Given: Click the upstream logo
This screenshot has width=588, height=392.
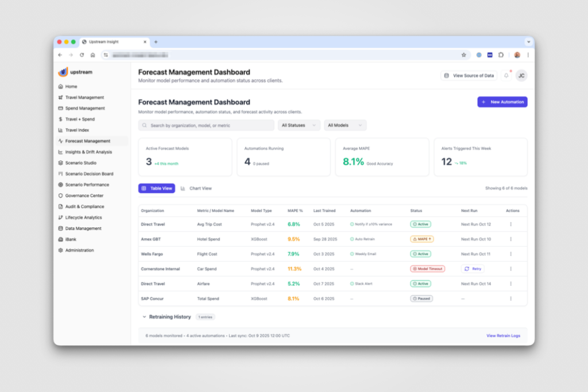Looking at the screenshot, I should 75,72.
